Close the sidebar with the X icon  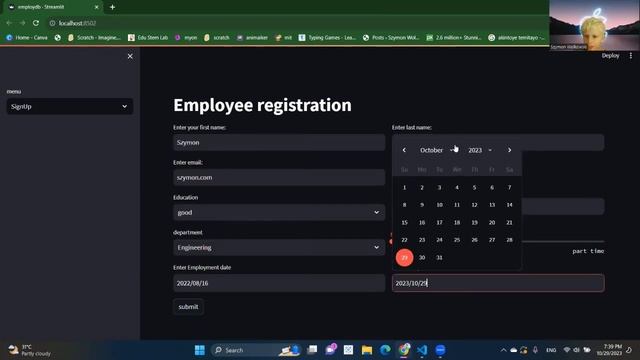tap(130, 56)
